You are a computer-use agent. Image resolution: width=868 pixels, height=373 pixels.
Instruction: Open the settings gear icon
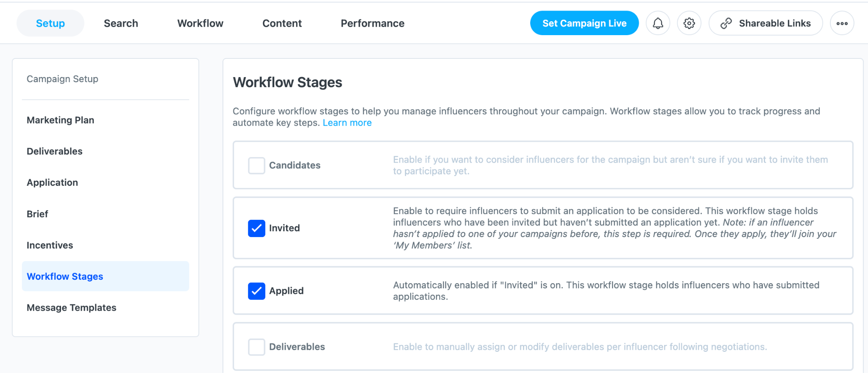click(x=689, y=23)
